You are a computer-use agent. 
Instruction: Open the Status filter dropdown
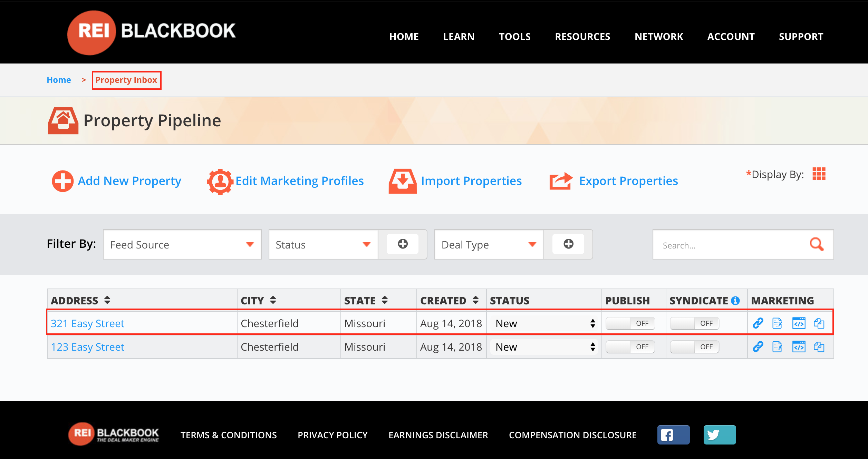(x=323, y=244)
